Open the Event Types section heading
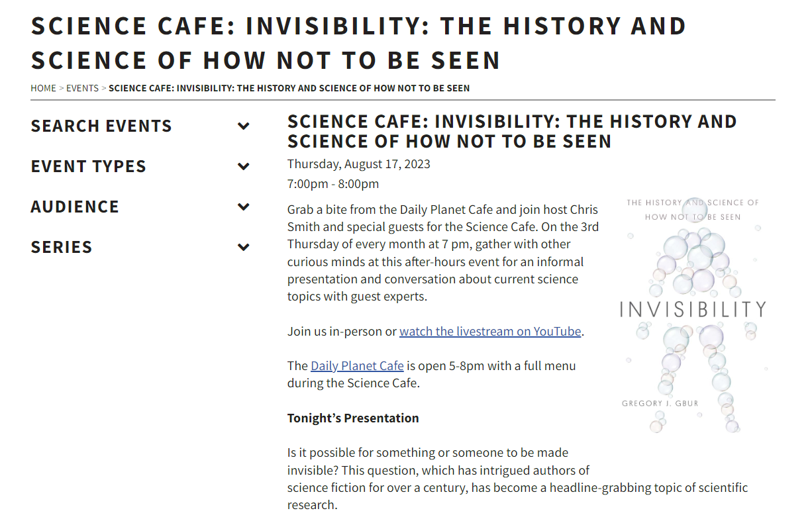The image size is (812, 523). coord(88,166)
